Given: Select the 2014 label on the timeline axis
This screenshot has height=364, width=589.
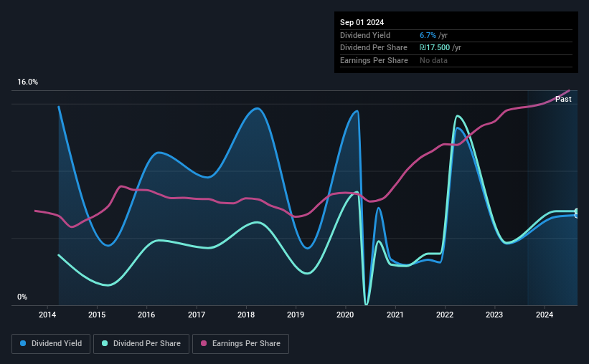Looking at the screenshot, I should tap(47, 315).
